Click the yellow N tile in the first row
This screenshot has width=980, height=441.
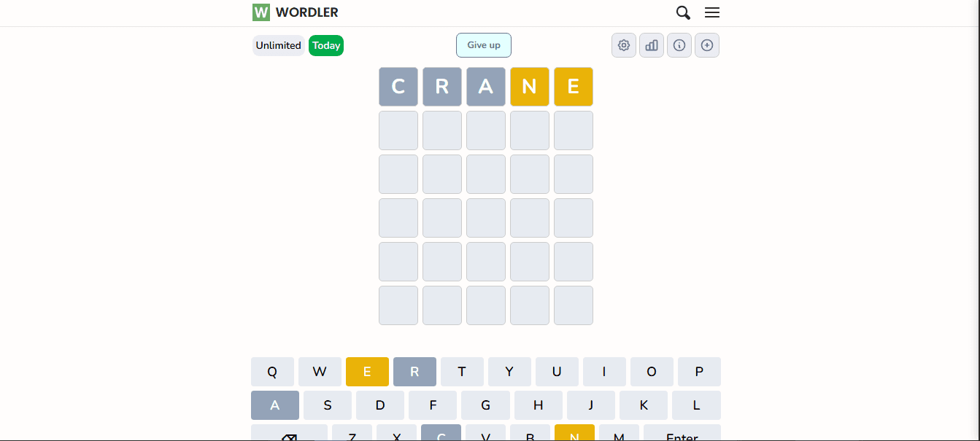[x=530, y=87]
